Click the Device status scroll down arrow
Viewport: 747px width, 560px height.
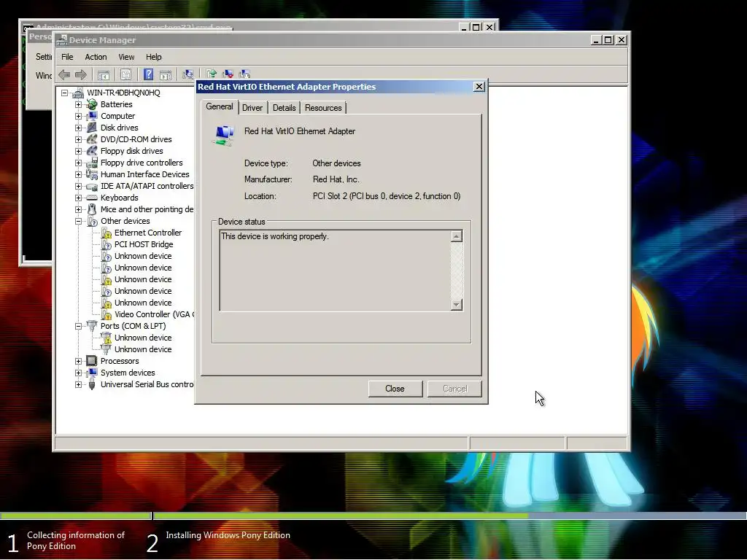pyautogui.click(x=457, y=305)
